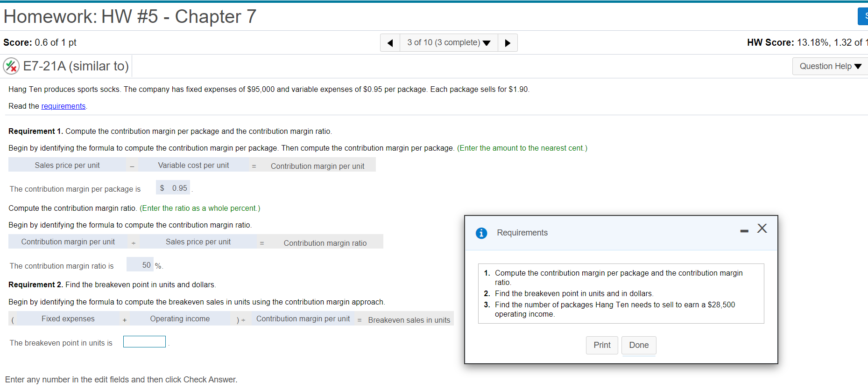Image resolution: width=868 pixels, height=388 pixels.
Task: Select 'Contribution margin per unit' in breakeven formula
Action: coord(303,319)
